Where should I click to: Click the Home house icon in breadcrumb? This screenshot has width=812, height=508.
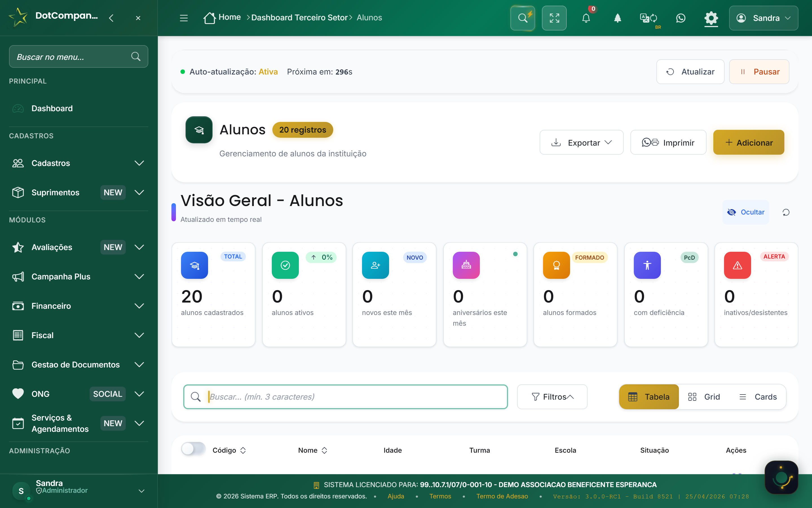[x=209, y=18]
